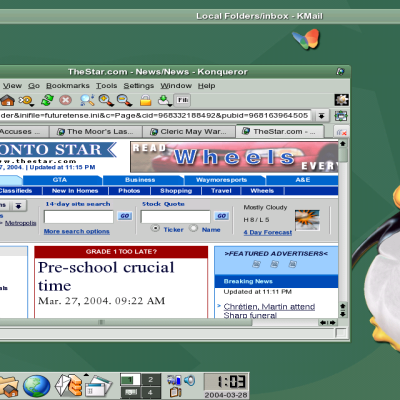
Task: Click GO beside stock quote field
Action: point(222,216)
